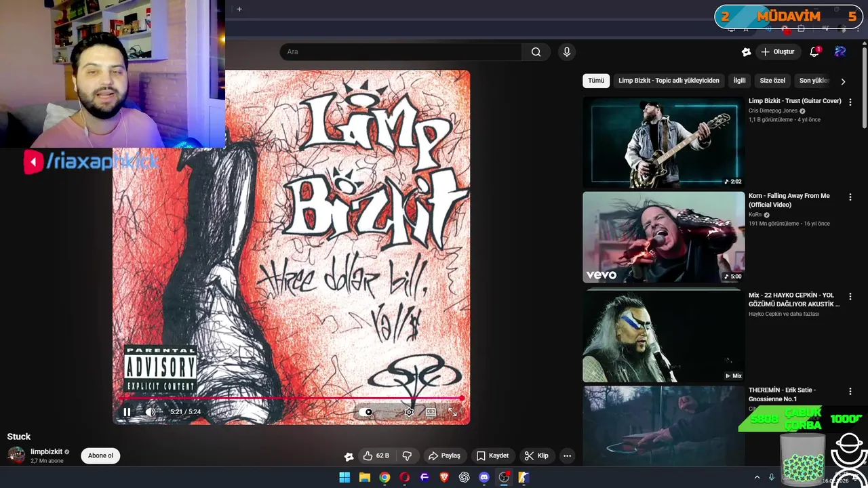
Task: Open YouTube notifications bell
Action: pos(814,52)
